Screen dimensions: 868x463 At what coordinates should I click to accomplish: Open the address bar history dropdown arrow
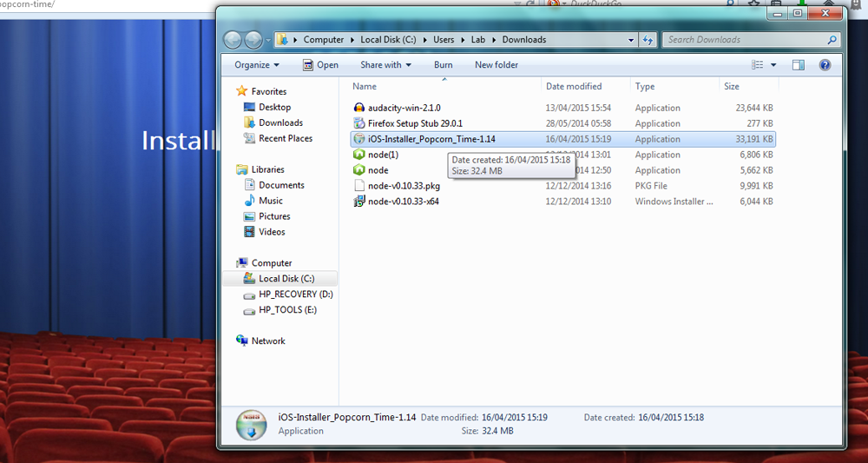631,40
